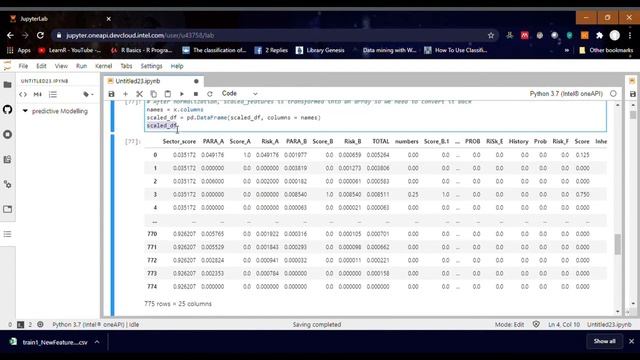Click Python 3.7 (Intel oneAPI) kernel name

click(566, 94)
